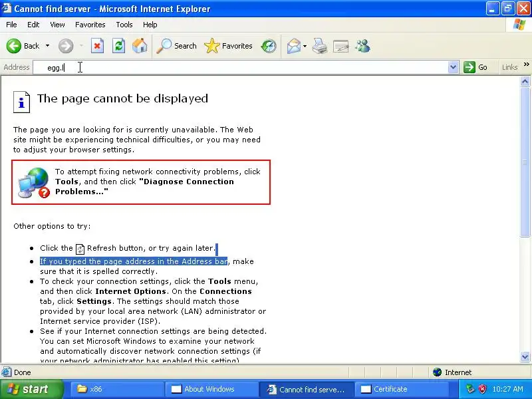Click the status bar IE page icon
The width and height of the screenshot is (532, 399).
click(x=6, y=372)
